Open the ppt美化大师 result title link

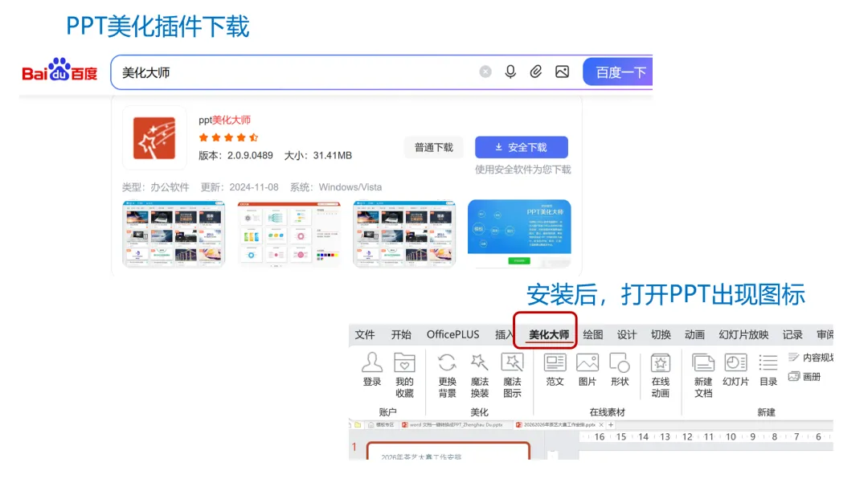coord(225,120)
